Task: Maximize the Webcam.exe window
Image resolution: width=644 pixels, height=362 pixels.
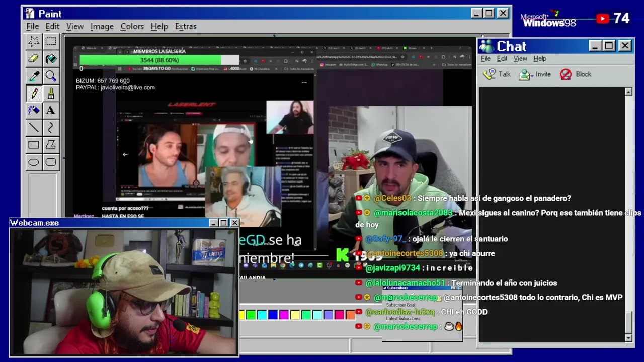Action: (x=224, y=223)
